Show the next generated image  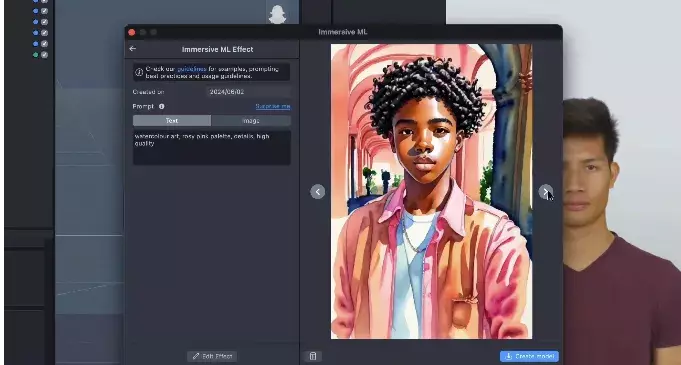click(545, 192)
